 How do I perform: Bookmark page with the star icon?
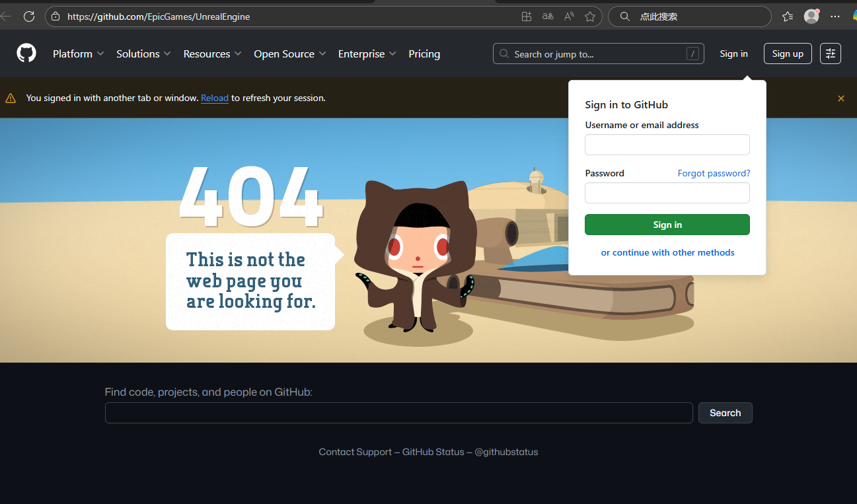tap(590, 17)
